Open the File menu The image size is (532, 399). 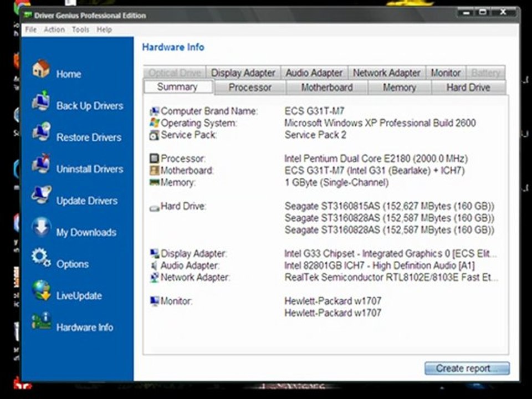31,29
